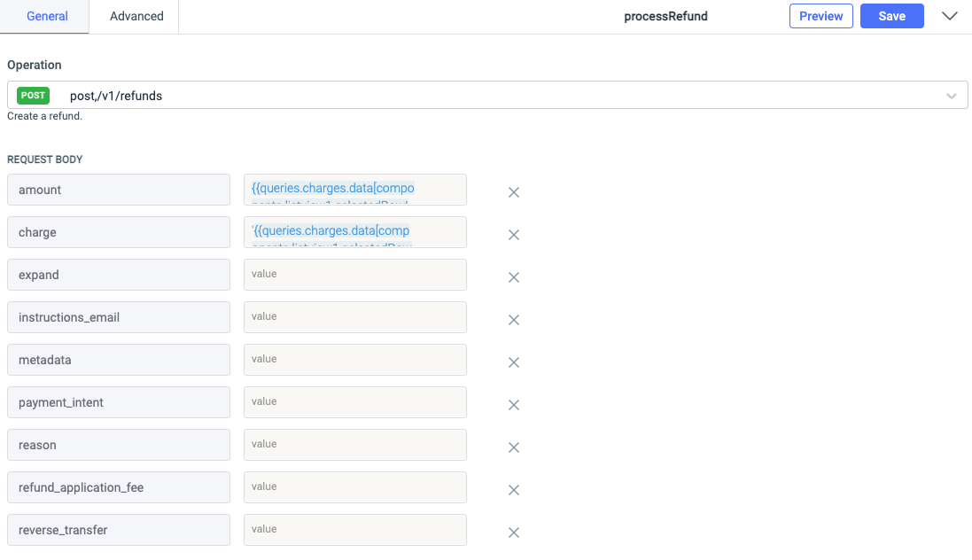Click the Preview button
The image size is (972, 560).
coord(820,16)
